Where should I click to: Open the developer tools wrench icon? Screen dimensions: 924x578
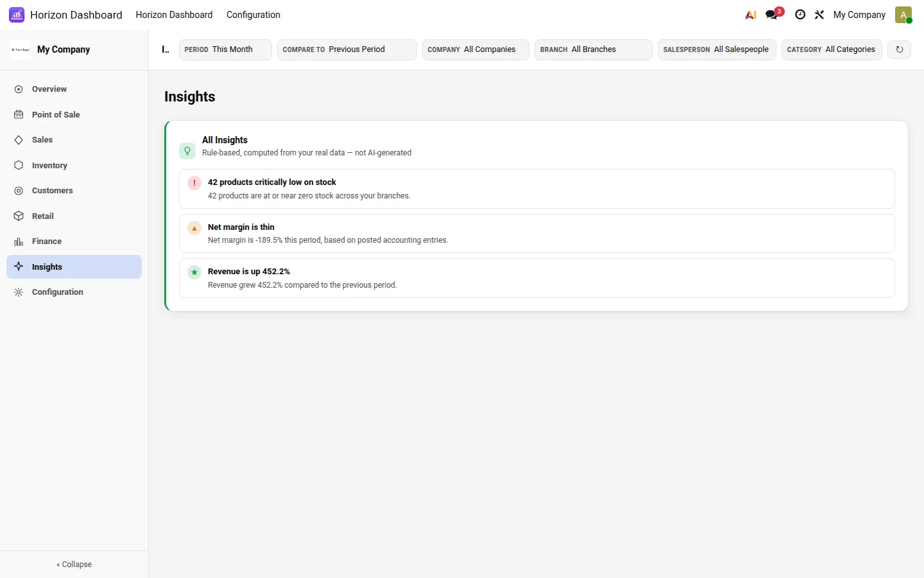pyautogui.click(x=819, y=15)
